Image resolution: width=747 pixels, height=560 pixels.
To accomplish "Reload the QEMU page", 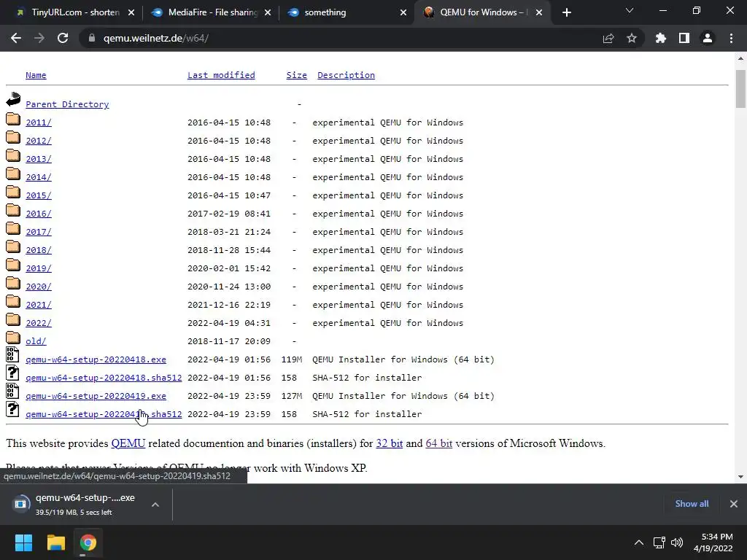I will [x=63, y=38].
